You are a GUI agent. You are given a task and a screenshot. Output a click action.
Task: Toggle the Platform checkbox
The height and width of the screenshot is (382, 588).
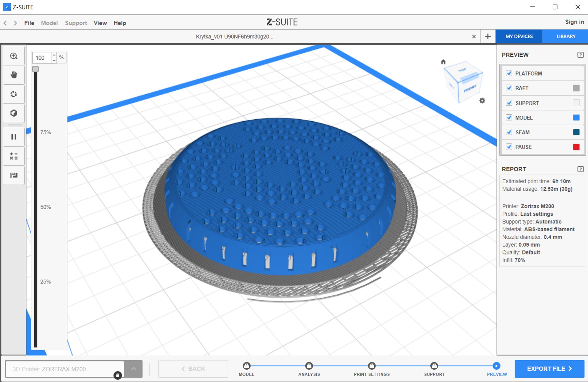click(x=509, y=73)
